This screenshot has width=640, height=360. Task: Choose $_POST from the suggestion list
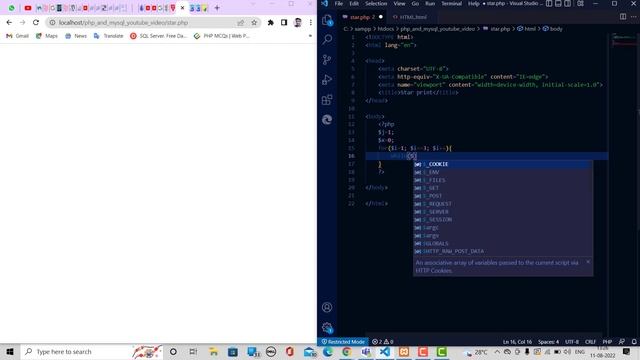coord(503,196)
